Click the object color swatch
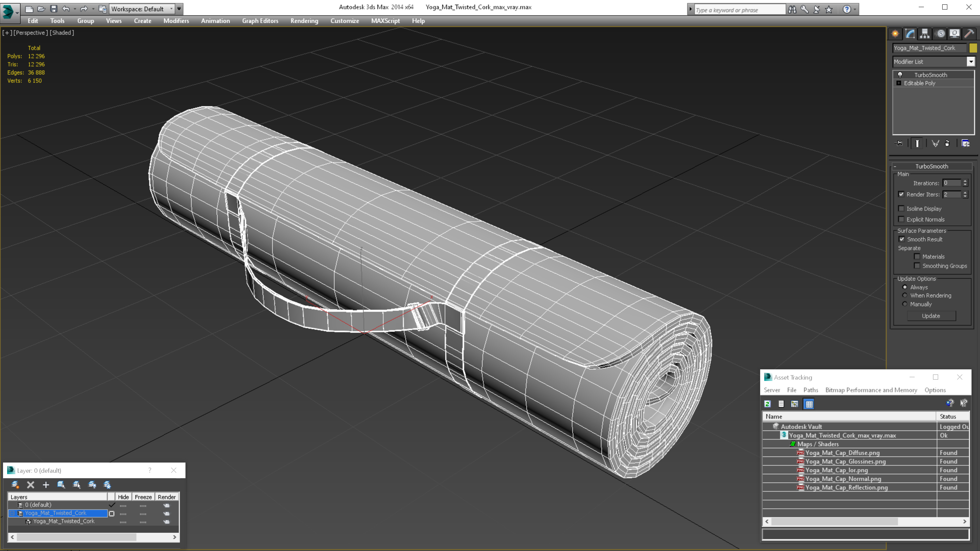Image resolution: width=980 pixels, height=551 pixels. pos(973,48)
